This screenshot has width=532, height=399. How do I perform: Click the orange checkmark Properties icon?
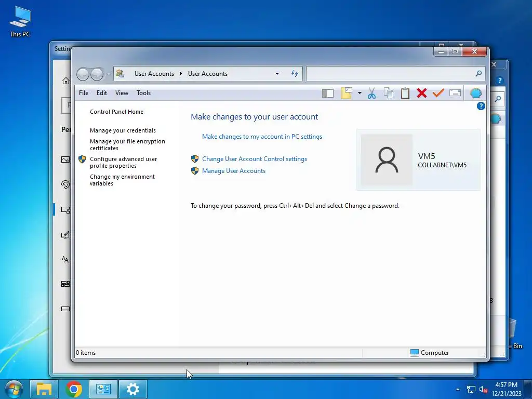click(x=438, y=93)
